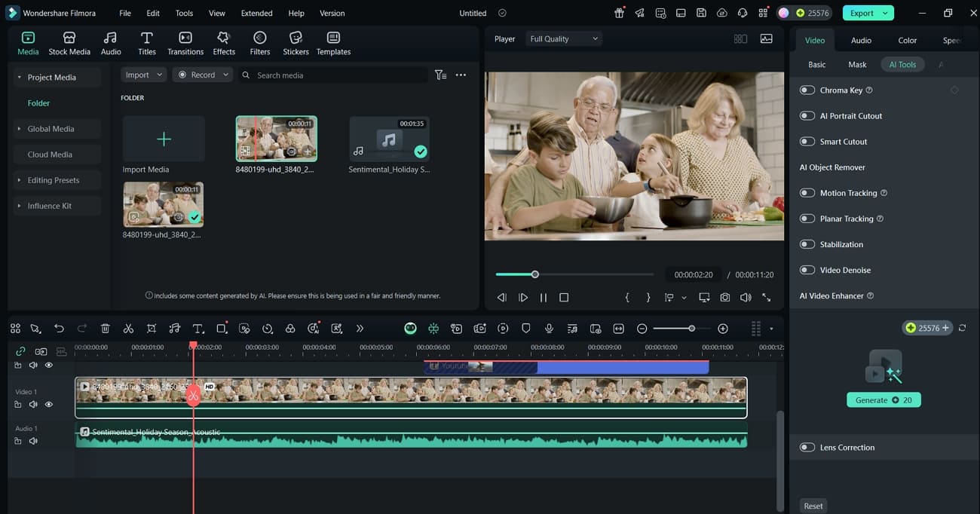Click the voiceover microphone icon
980x514 pixels.
tap(550, 329)
